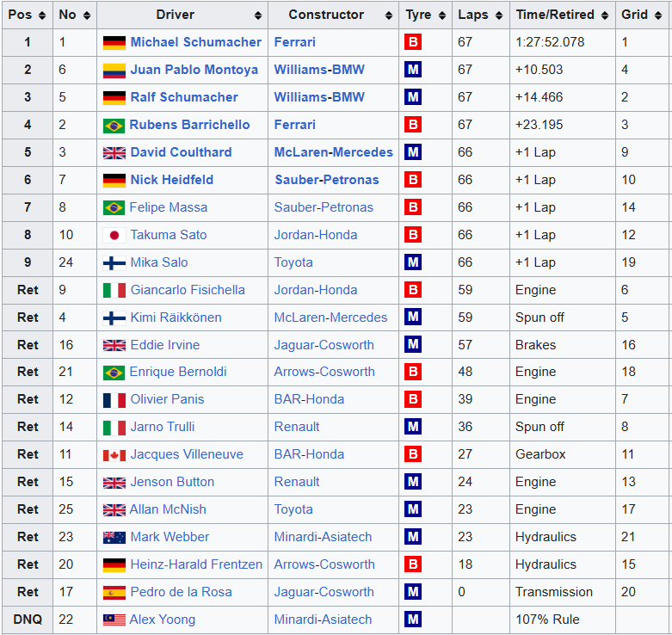Open Toyota link in Mika Salo's row
The width and height of the screenshot is (672, 635).
(x=293, y=262)
